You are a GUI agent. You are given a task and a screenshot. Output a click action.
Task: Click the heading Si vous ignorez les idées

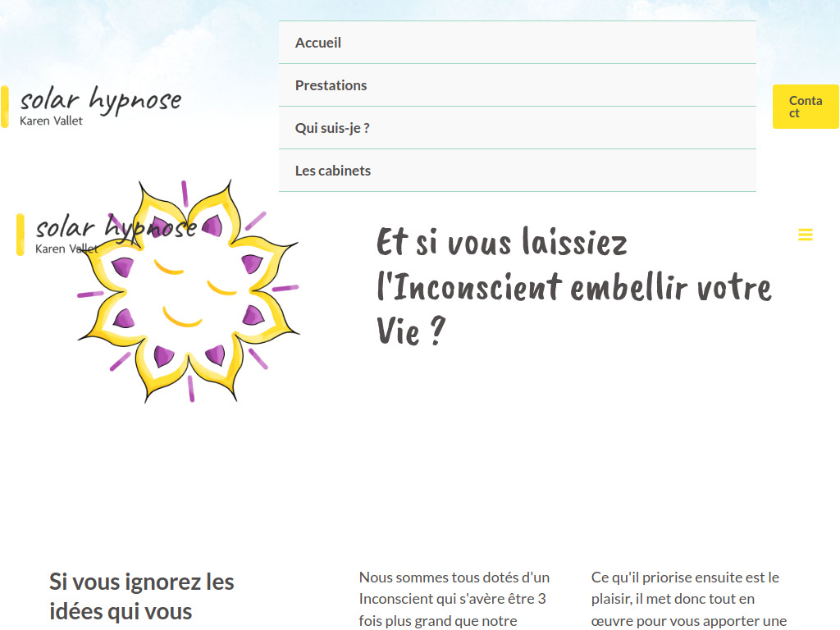pyautogui.click(x=141, y=595)
